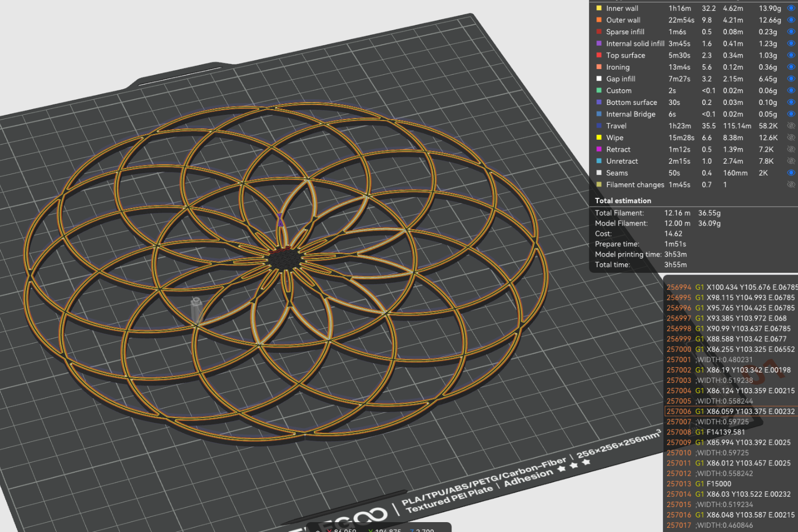Click the blue Internal Bridge swatch
798x532 pixels.
pyautogui.click(x=599, y=114)
